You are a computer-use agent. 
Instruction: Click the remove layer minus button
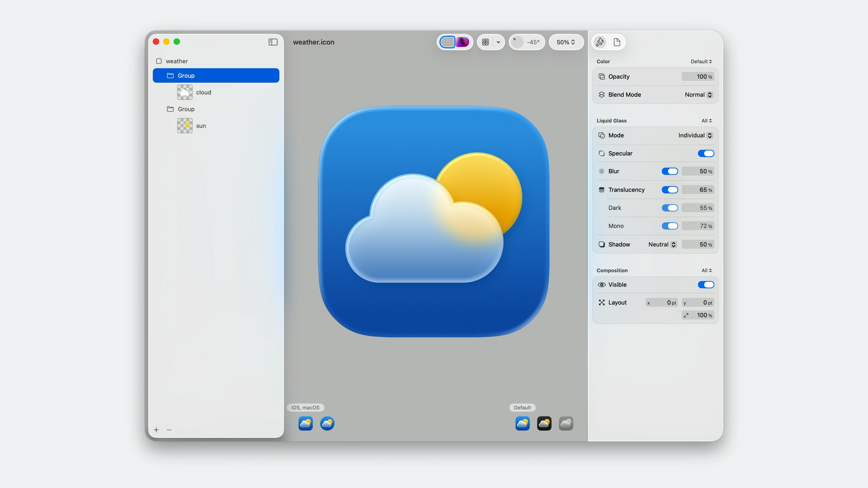point(169,430)
